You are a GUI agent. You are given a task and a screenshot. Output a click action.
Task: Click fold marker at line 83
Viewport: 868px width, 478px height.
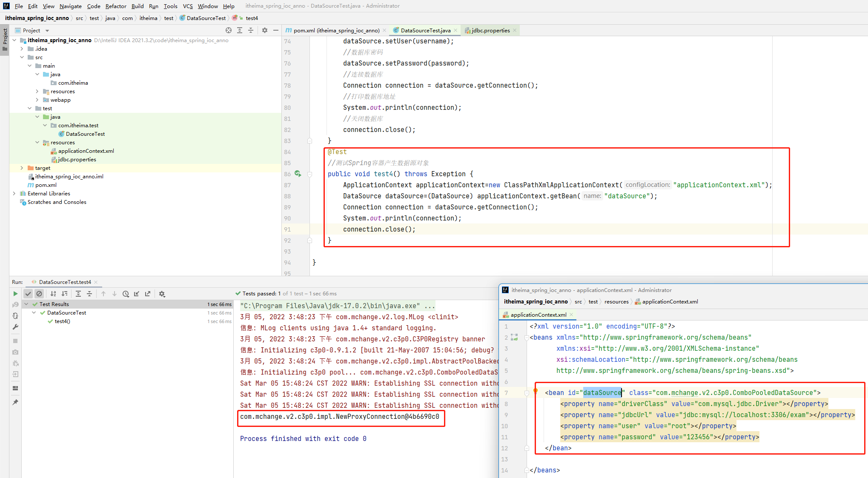pos(309,141)
